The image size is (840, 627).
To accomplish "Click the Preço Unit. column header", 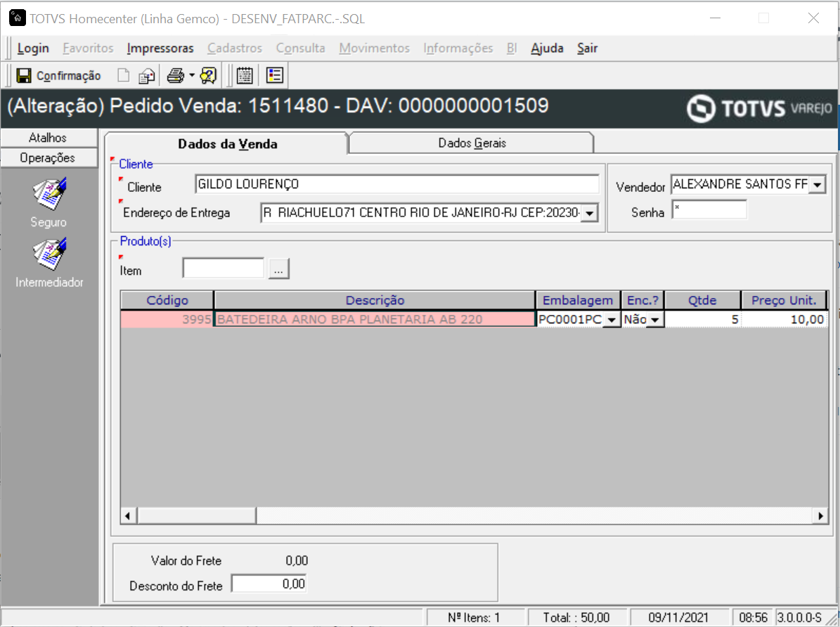I will coord(784,300).
